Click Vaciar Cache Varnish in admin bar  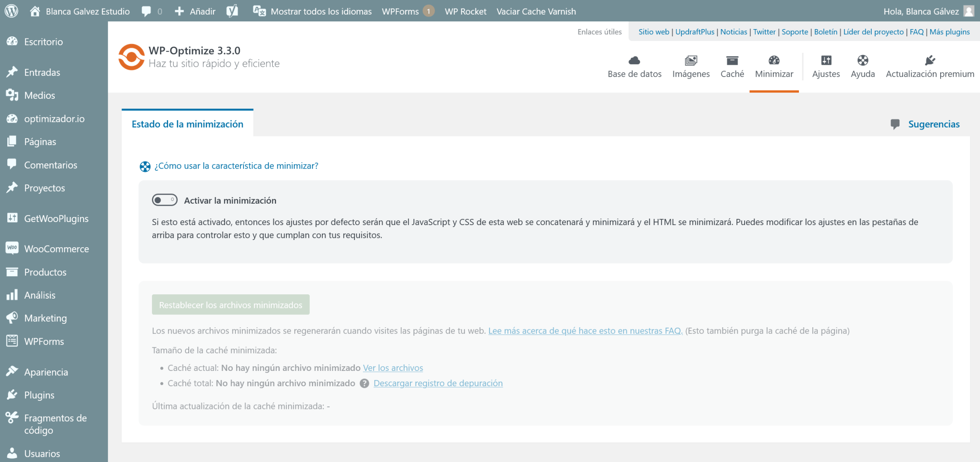tap(536, 12)
